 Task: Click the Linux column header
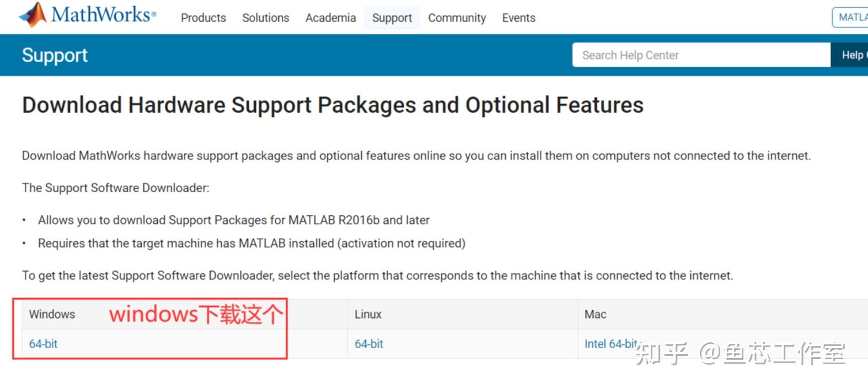(368, 314)
